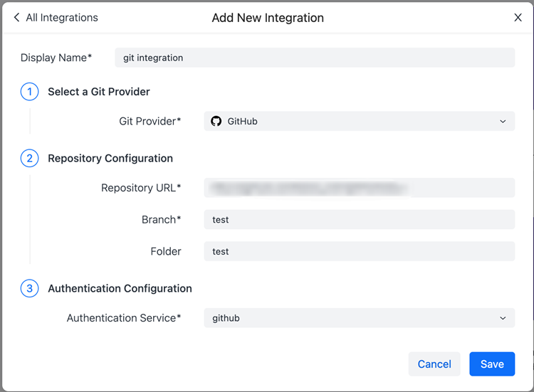Click the step 2 circle icon

[x=29, y=158]
